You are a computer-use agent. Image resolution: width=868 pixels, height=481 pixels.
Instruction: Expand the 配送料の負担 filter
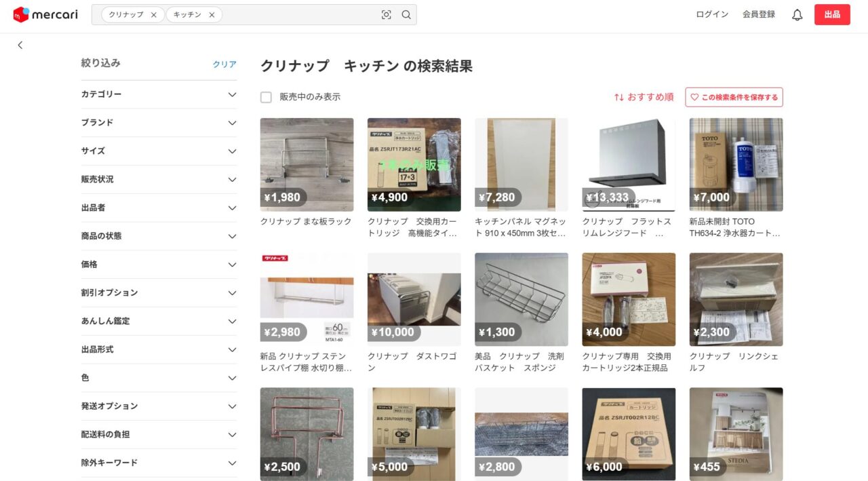[159, 435]
